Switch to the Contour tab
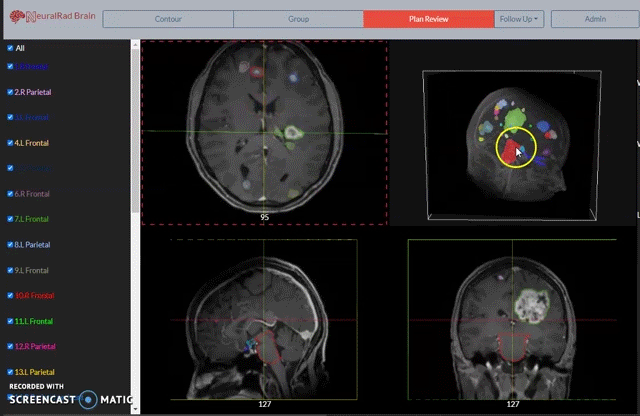 tap(168, 19)
